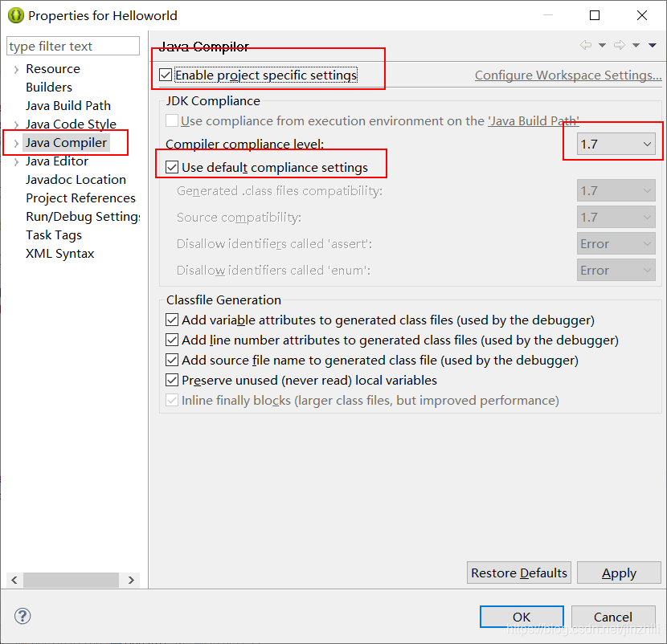Click the sidebar scrollbar's left arrow
667x644 pixels.
click(14, 580)
